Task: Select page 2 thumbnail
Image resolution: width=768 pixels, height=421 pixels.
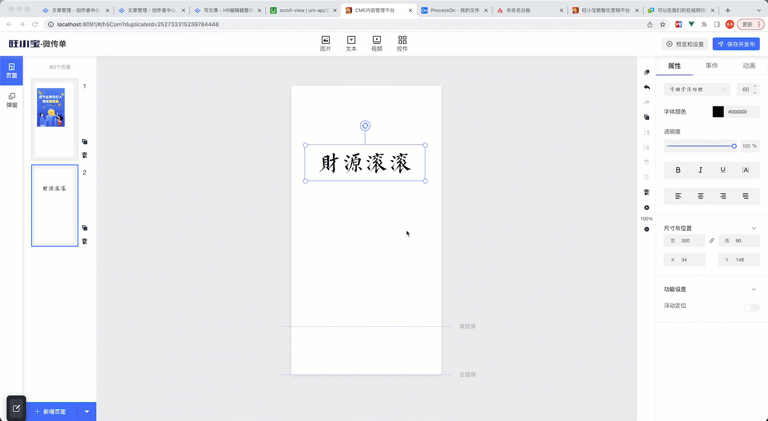Action: tap(54, 206)
